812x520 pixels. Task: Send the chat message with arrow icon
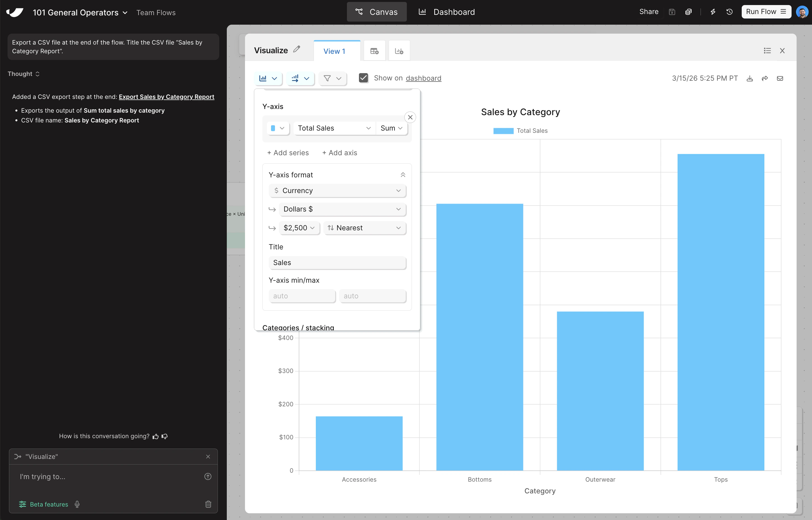coord(208,477)
